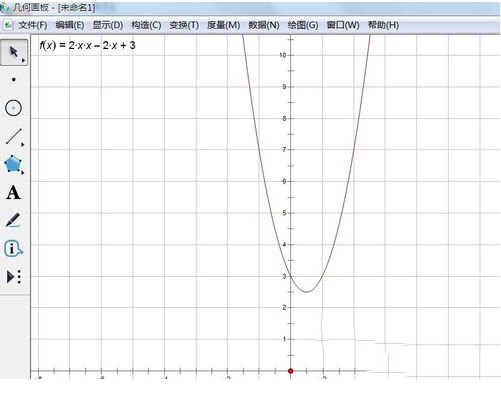Click the red origin point
This screenshot has height=398, width=501.
(291, 371)
